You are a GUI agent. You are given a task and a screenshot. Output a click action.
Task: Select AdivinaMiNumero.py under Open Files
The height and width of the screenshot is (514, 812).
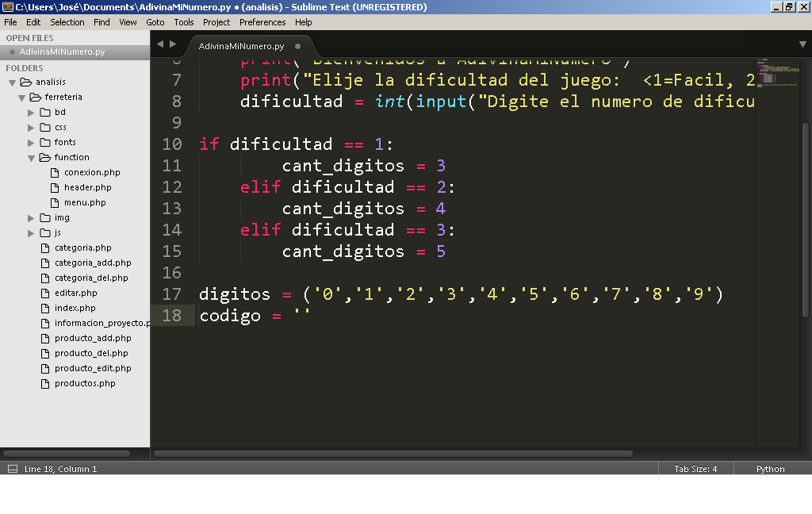75,52
